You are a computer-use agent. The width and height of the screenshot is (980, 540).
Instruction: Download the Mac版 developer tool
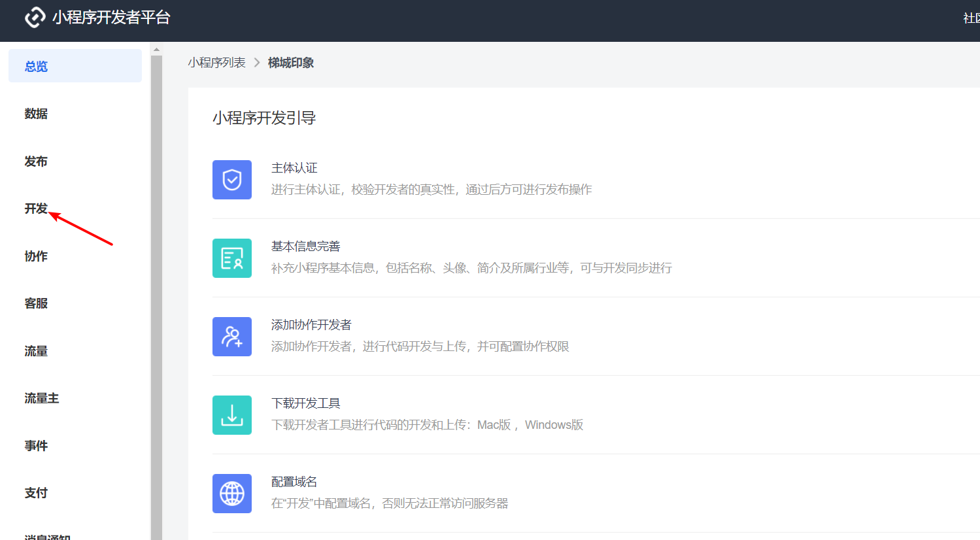coord(494,425)
